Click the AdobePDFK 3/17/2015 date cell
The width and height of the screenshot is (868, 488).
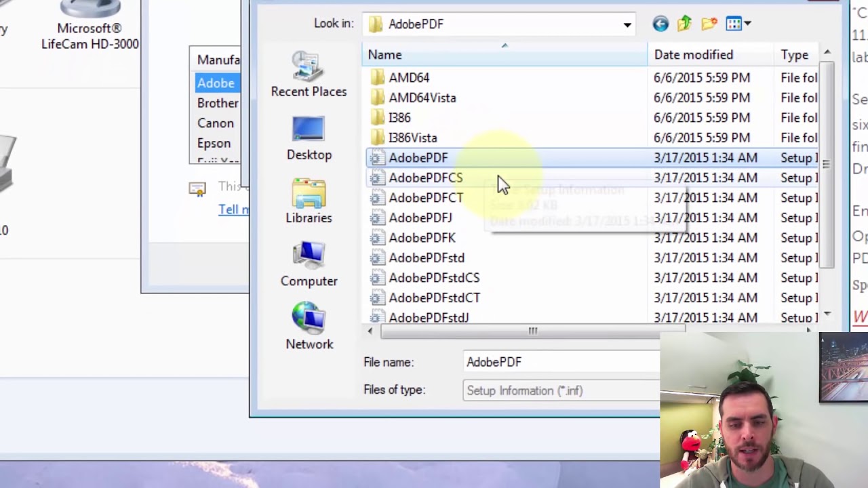point(705,238)
